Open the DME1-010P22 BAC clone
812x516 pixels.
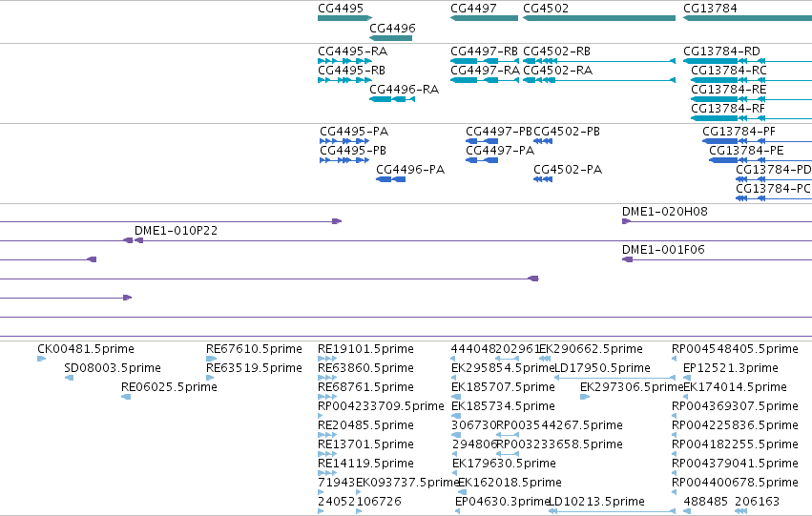pyautogui.click(x=473, y=240)
